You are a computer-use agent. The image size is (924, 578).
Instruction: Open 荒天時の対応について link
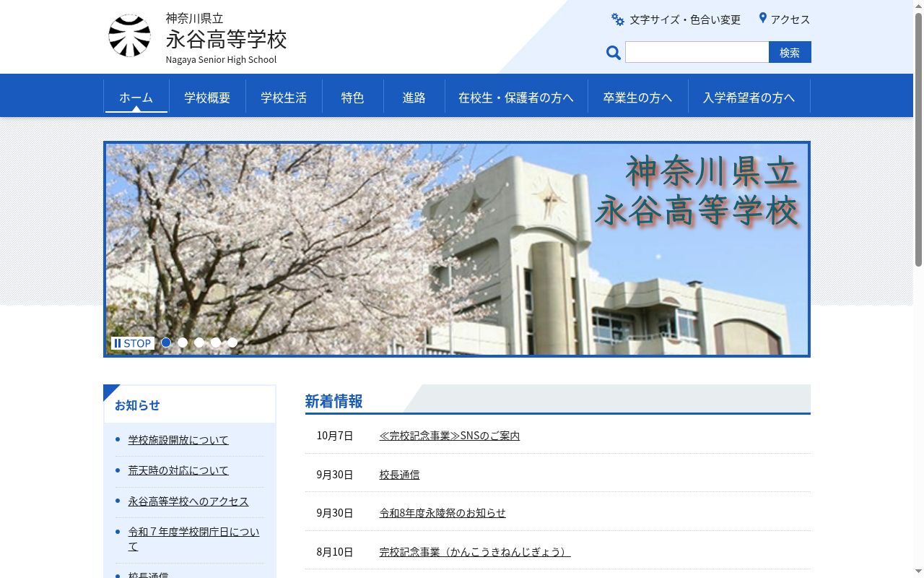tap(178, 470)
